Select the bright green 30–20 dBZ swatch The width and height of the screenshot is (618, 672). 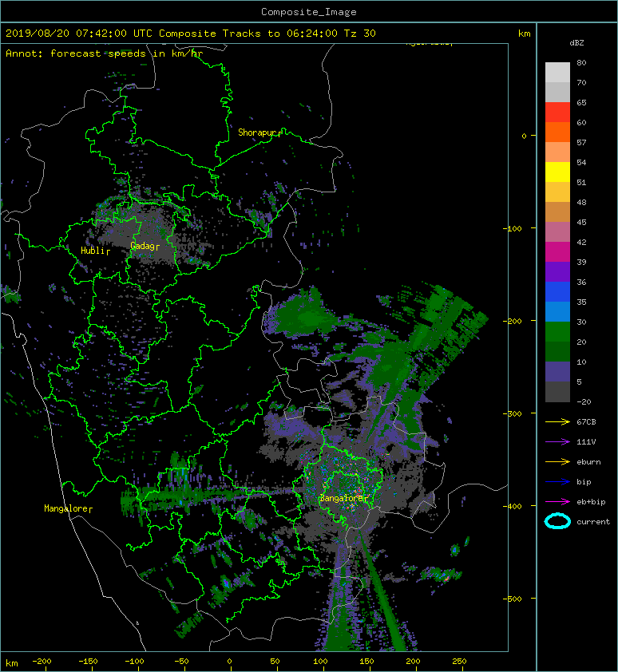557,332
